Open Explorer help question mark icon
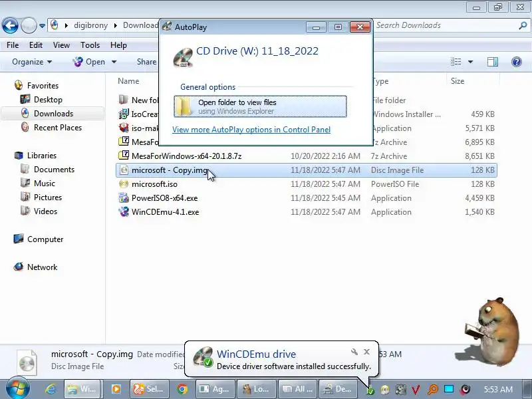 (517, 62)
